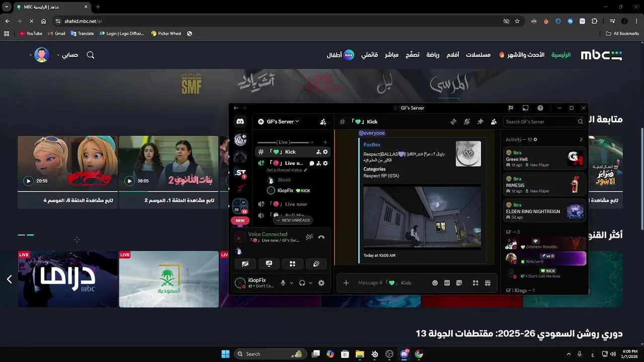Open ibra's ELDEN RING NIGHTREIGN activity card
This screenshot has width=644, height=362.
(544, 211)
